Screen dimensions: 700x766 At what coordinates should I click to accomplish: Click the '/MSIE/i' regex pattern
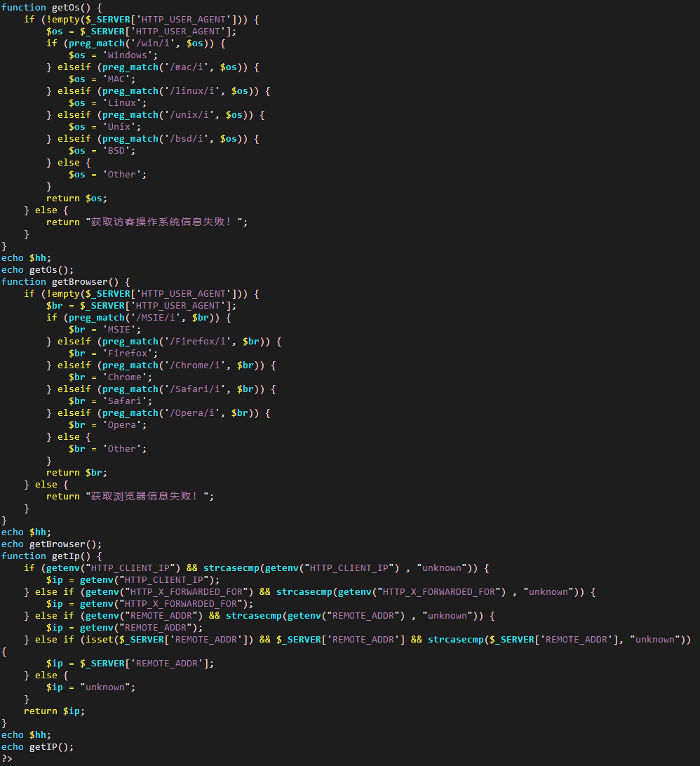pyautogui.click(x=156, y=318)
